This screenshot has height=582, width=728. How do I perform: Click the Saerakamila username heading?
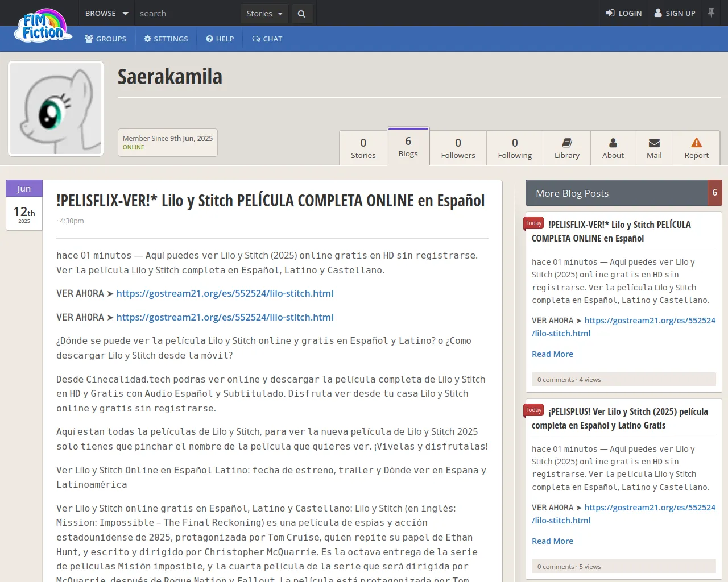coord(170,77)
